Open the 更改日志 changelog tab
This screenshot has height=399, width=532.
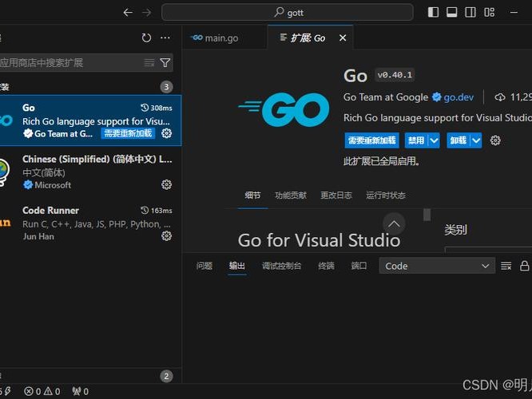point(336,196)
